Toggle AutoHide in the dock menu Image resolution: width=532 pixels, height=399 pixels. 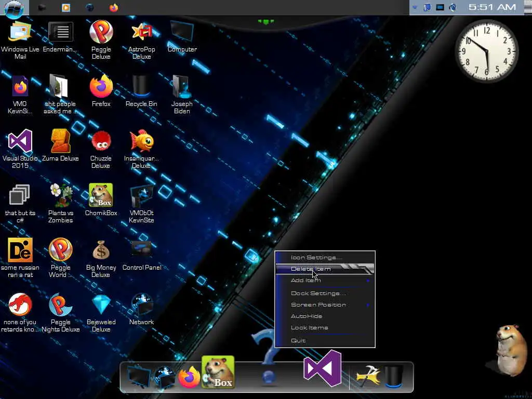coord(325,316)
